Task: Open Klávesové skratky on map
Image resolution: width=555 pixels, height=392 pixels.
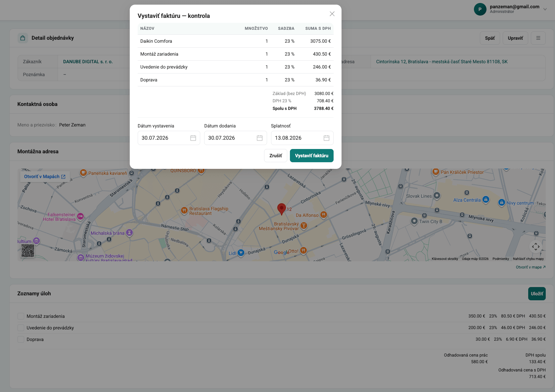Action: 445,259
